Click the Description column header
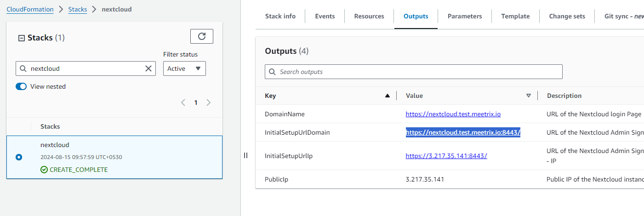 tap(564, 96)
